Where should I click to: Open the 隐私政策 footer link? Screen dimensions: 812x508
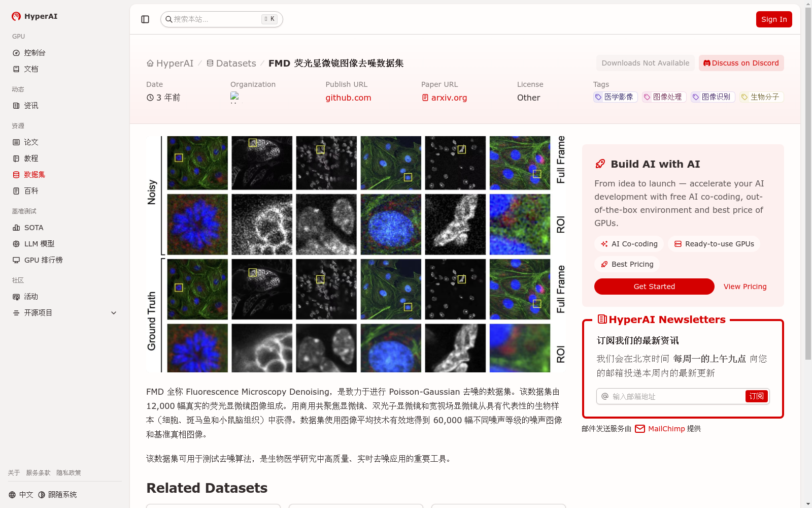[x=69, y=473]
